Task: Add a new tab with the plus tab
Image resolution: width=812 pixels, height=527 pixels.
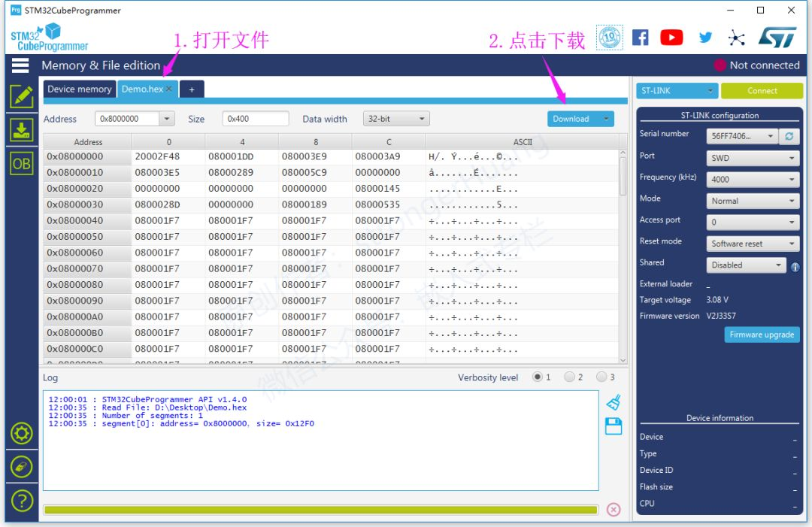Action: tap(192, 89)
